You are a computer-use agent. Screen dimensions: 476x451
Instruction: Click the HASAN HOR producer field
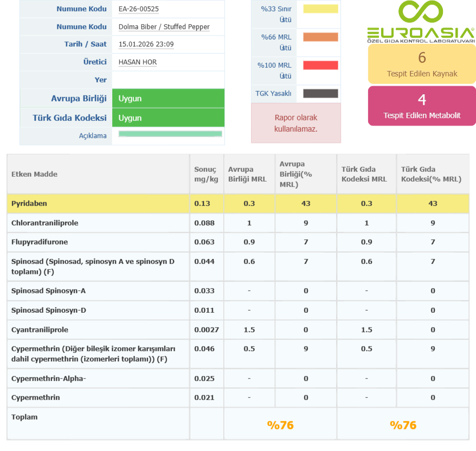click(x=138, y=62)
